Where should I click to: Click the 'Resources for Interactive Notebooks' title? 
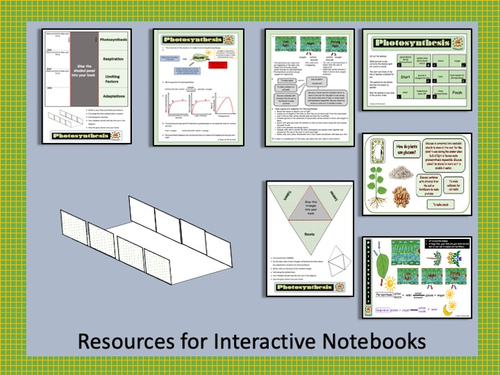[x=252, y=341]
